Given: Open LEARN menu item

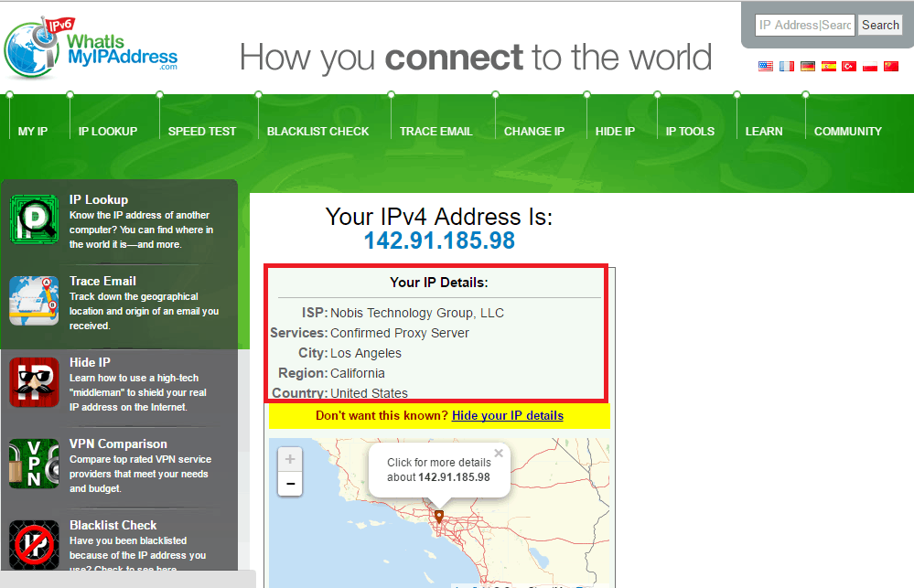Looking at the screenshot, I should point(764,132).
